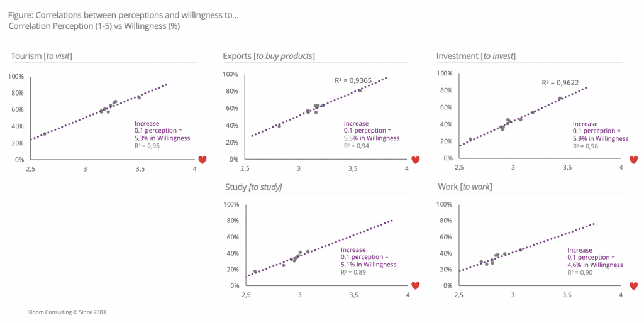The height and width of the screenshot is (323, 644).
Task: Click the heart icon on the Exports chart
Action: pos(415,160)
